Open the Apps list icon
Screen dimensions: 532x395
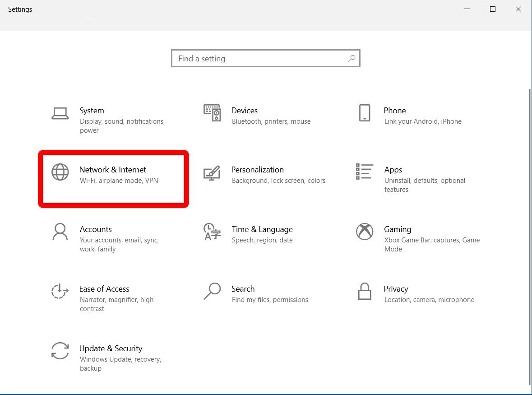(x=365, y=172)
